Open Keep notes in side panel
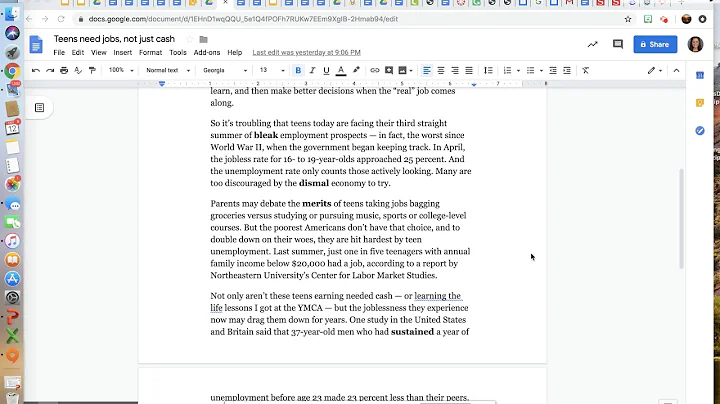This screenshot has width=720, height=404. tap(700, 103)
